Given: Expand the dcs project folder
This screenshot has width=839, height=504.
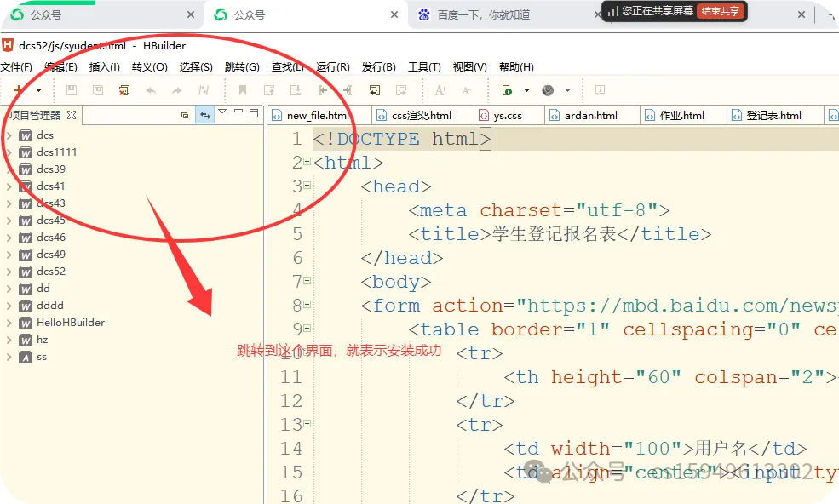Looking at the screenshot, I should click(9, 135).
